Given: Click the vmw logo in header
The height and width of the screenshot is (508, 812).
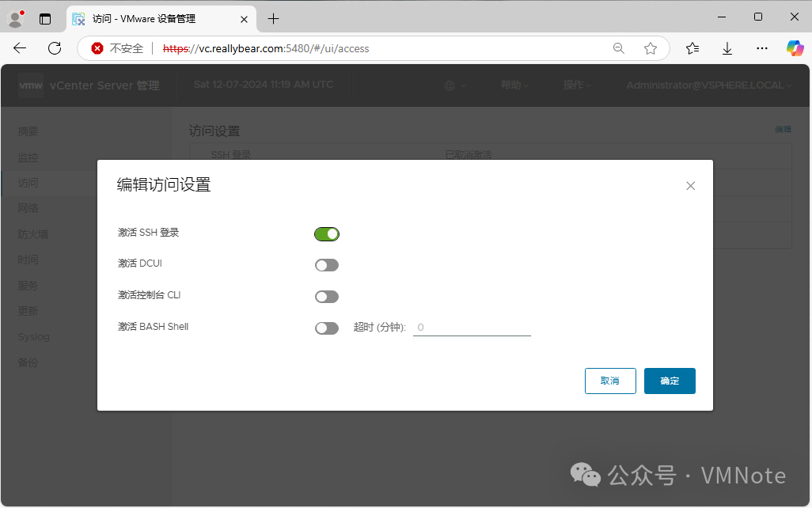Looking at the screenshot, I should pos(31,85).
